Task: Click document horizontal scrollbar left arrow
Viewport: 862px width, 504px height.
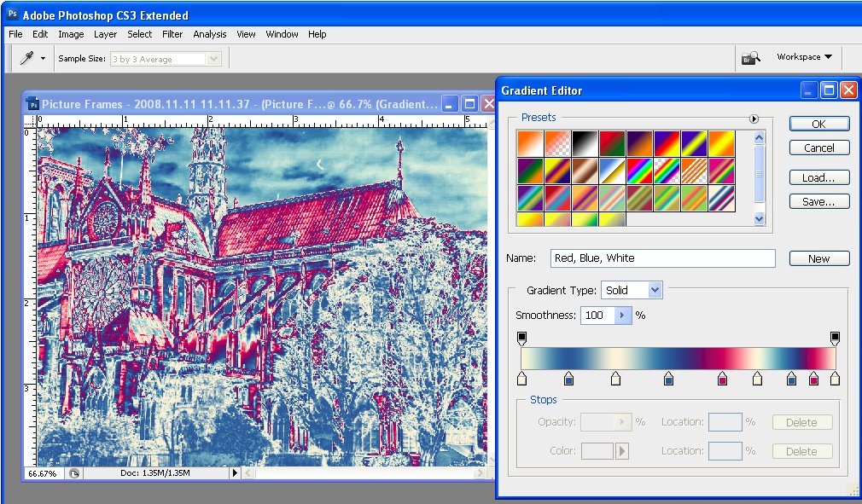Action: (249, 472)
